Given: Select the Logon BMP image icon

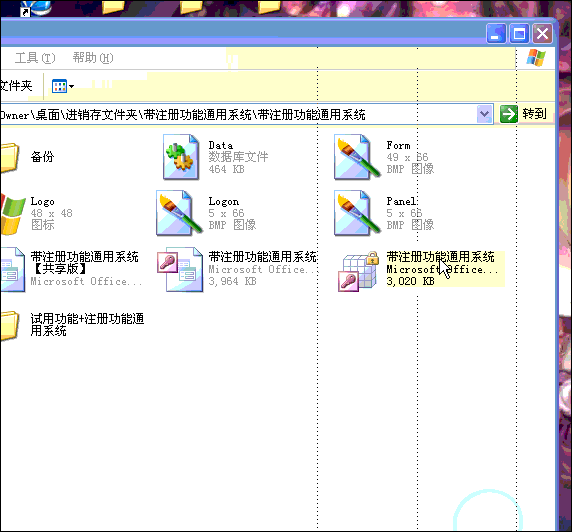Looking at the screenshot, I should [x=178, y=213].
